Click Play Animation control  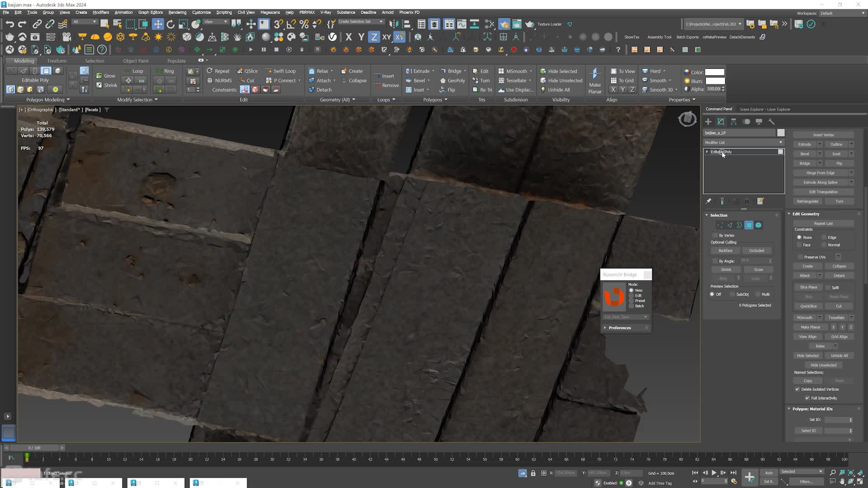point(714,473)
